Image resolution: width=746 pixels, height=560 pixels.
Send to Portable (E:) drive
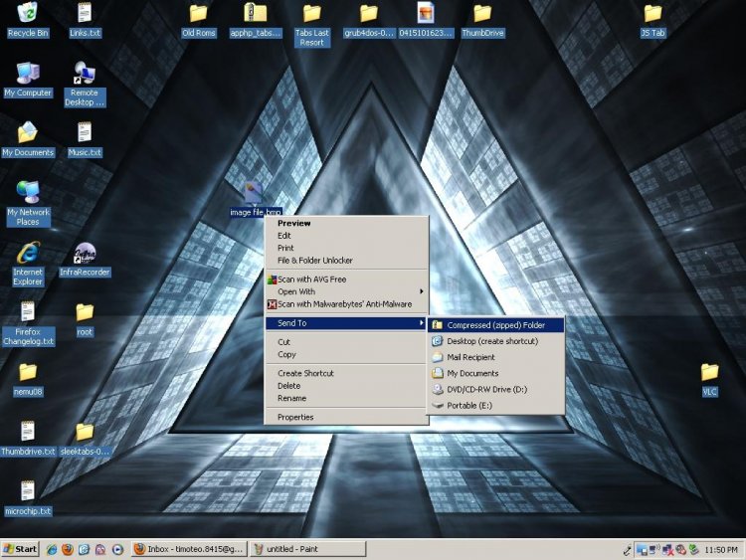click(496, 406)
